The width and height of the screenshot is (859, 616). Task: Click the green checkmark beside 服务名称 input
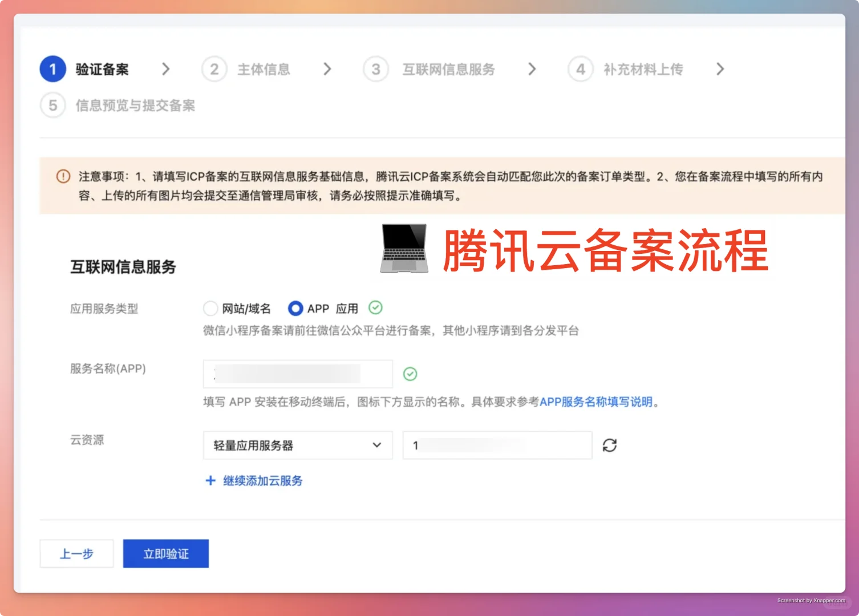point(410,374)
